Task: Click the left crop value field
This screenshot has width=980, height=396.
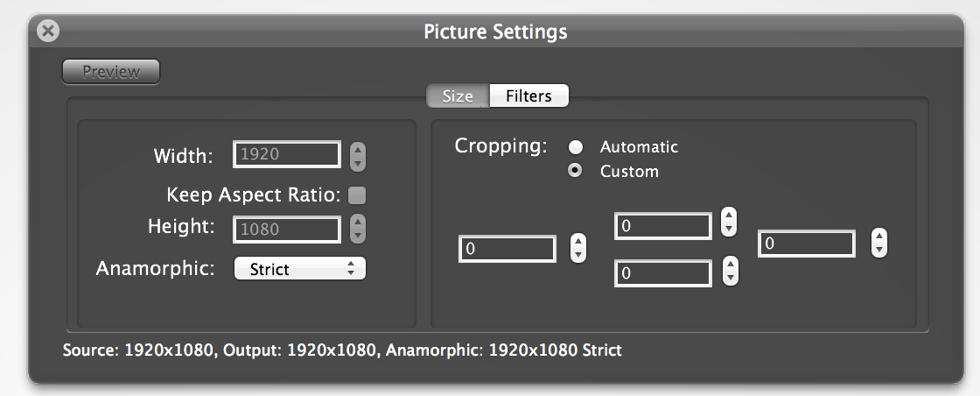Action: coord(507,249)
